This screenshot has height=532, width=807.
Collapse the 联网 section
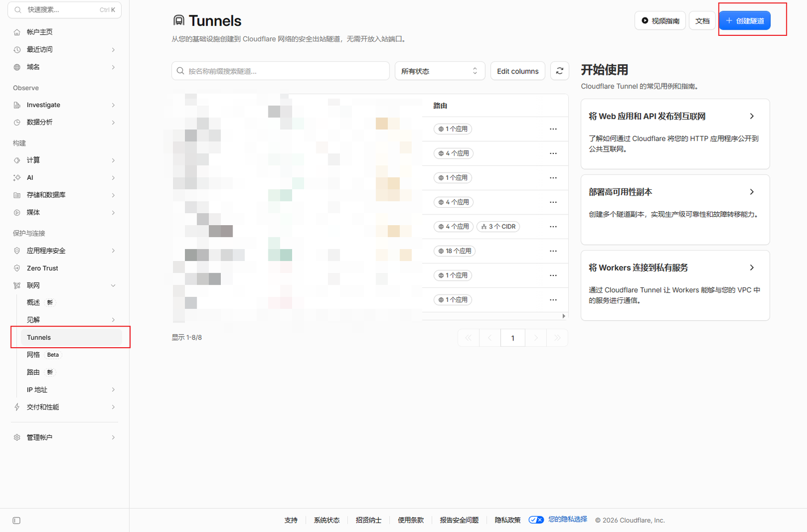(x=113, y=286)
